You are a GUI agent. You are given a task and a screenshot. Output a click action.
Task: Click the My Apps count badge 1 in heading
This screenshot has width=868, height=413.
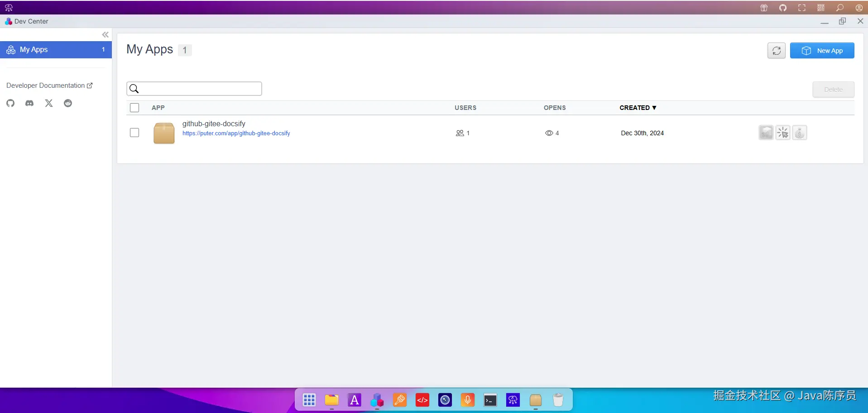tap(185, 50)
